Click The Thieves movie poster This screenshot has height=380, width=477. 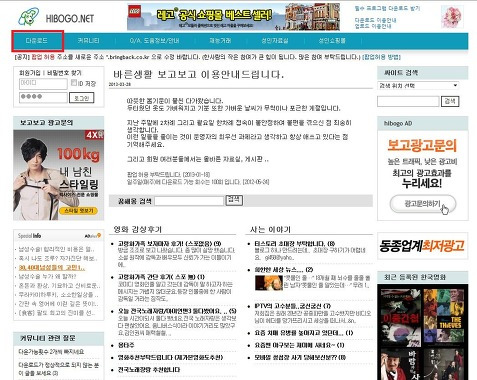click(444, 315)
